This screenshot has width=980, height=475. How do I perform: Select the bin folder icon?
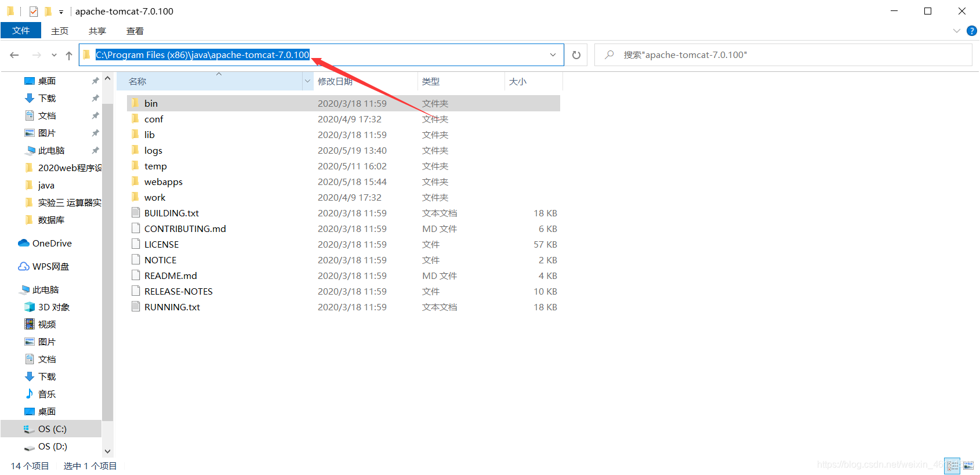pos(136,103)
